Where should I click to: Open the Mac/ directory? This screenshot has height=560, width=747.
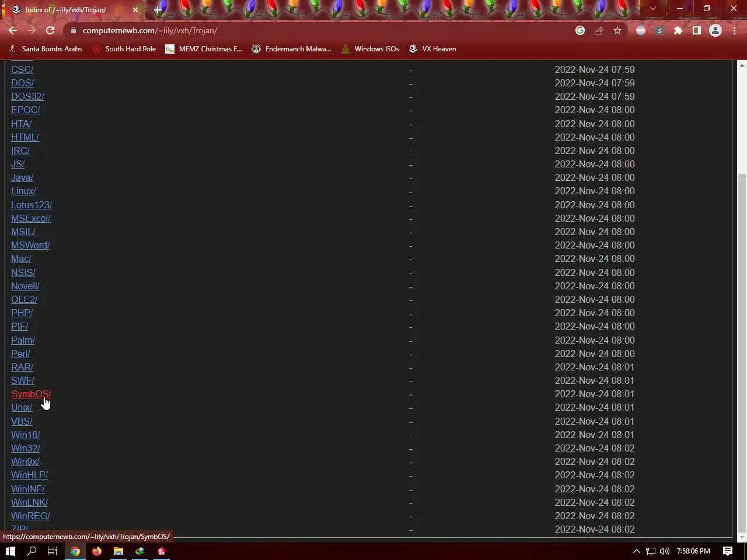pyautogui.click(x=21, y=258)
